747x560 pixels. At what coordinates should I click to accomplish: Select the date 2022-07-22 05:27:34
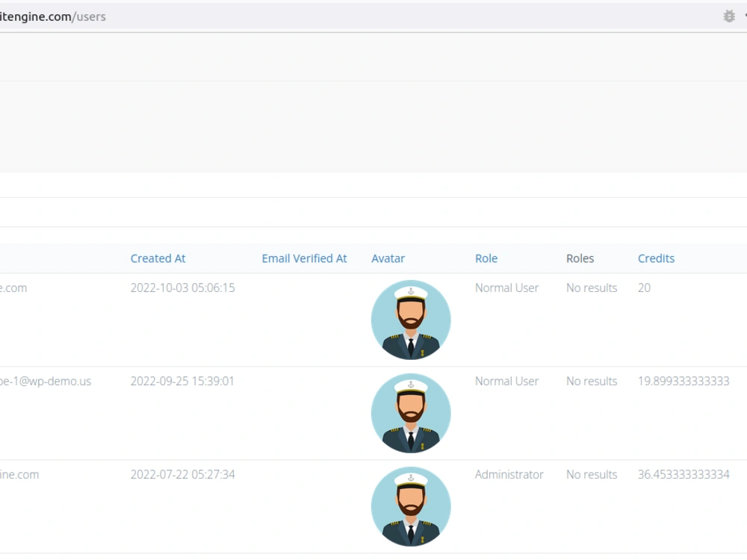point(182,474)
